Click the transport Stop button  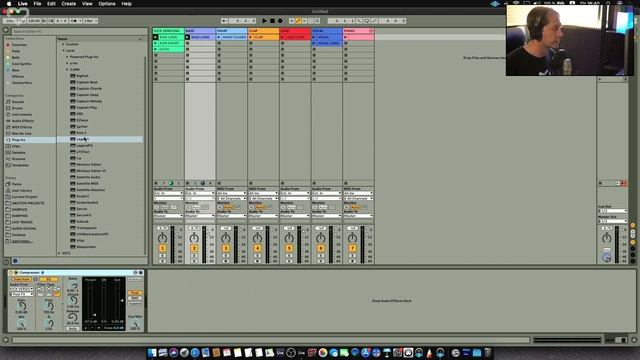273,21
